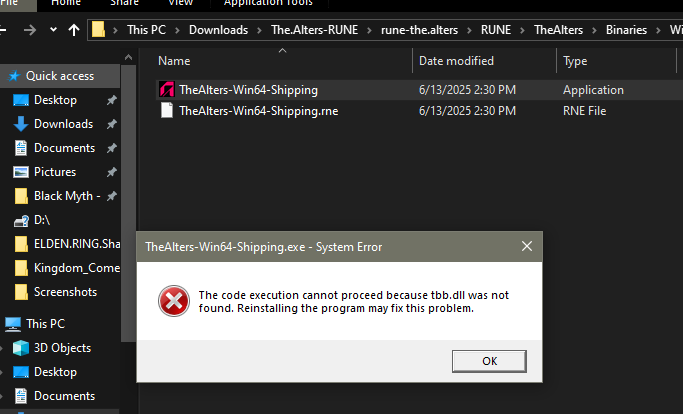Open the D:\ drive shortcut
Image resolution: width=683 pixels, height=414 pixels.
[x=42, y=220]
